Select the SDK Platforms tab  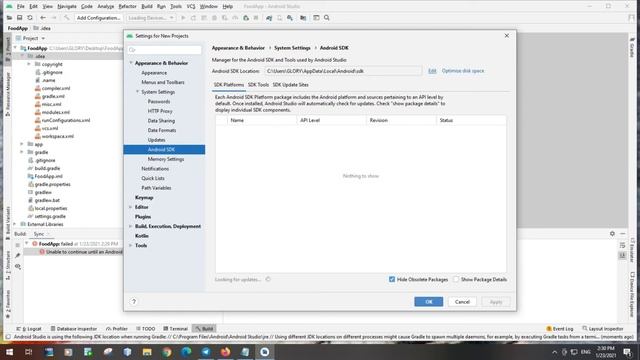coord(229,84)
